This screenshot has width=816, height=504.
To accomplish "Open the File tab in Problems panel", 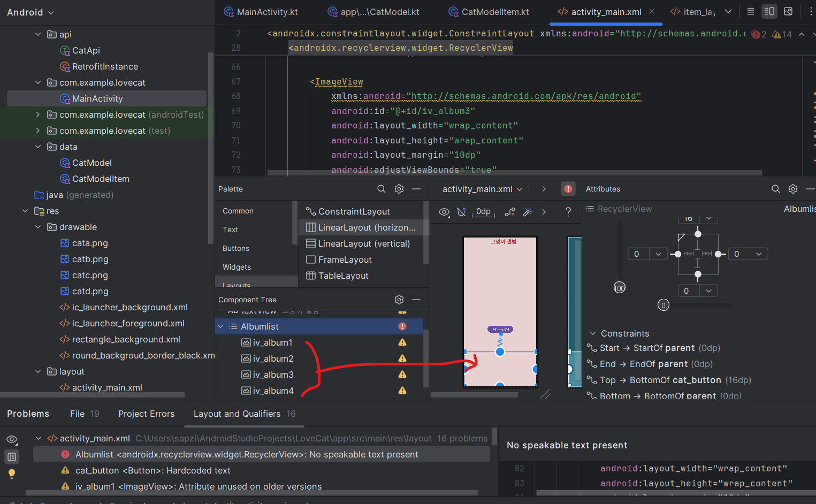I will 85,414.
